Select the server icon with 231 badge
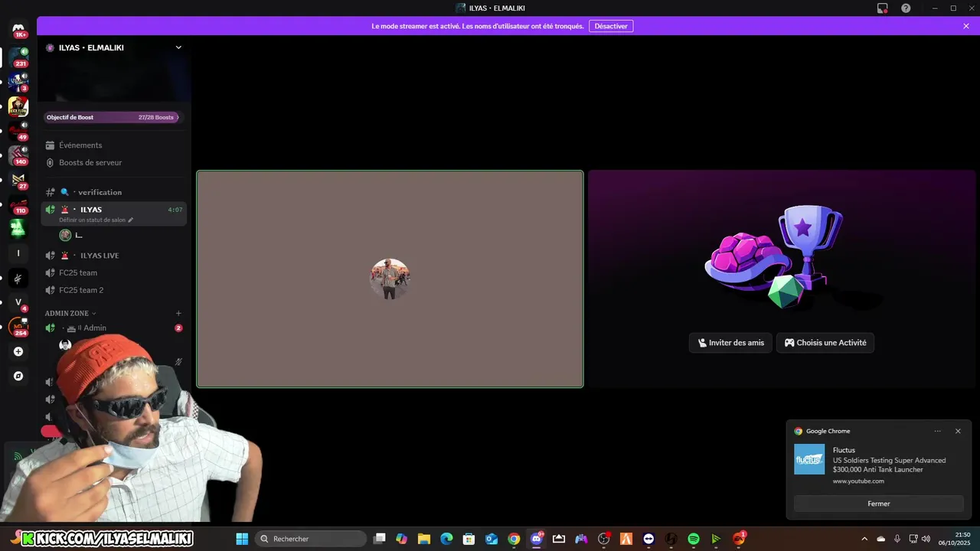The width and height of the screenshot is (980, 551). (18, 57)
